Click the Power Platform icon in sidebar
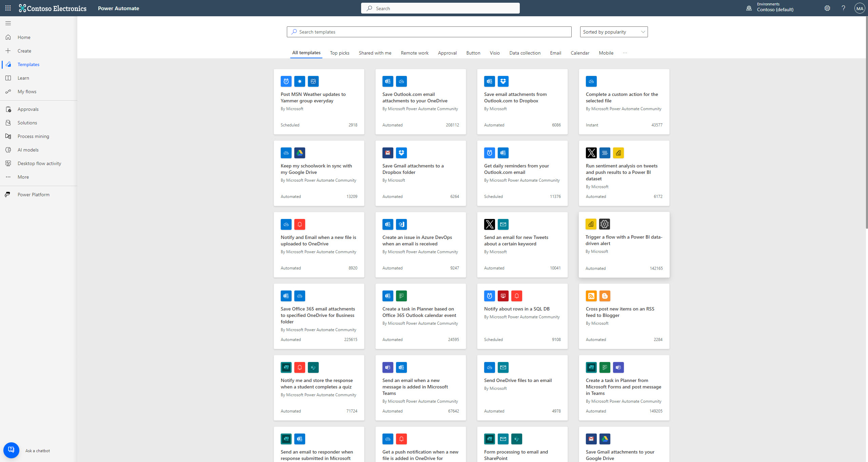 (8, 195)
